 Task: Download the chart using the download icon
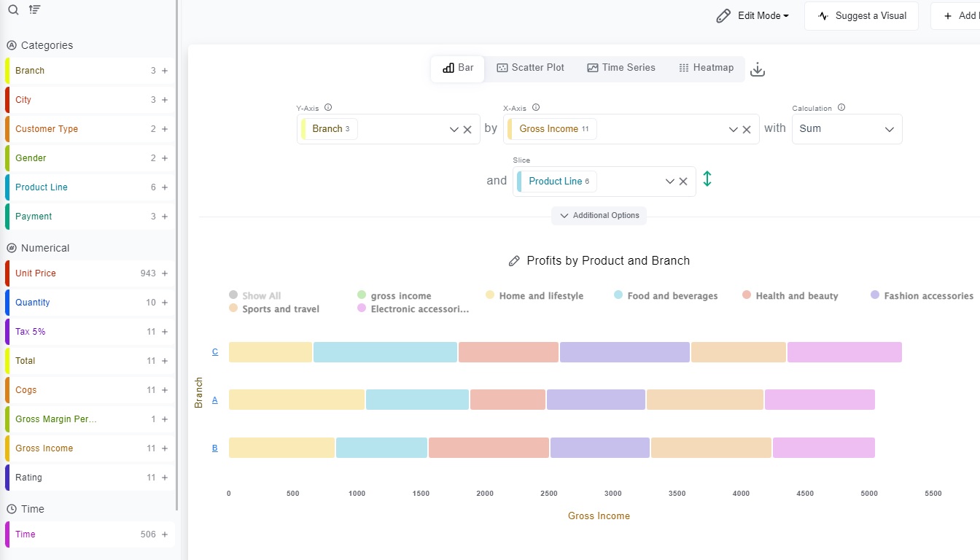coord(758,70)
